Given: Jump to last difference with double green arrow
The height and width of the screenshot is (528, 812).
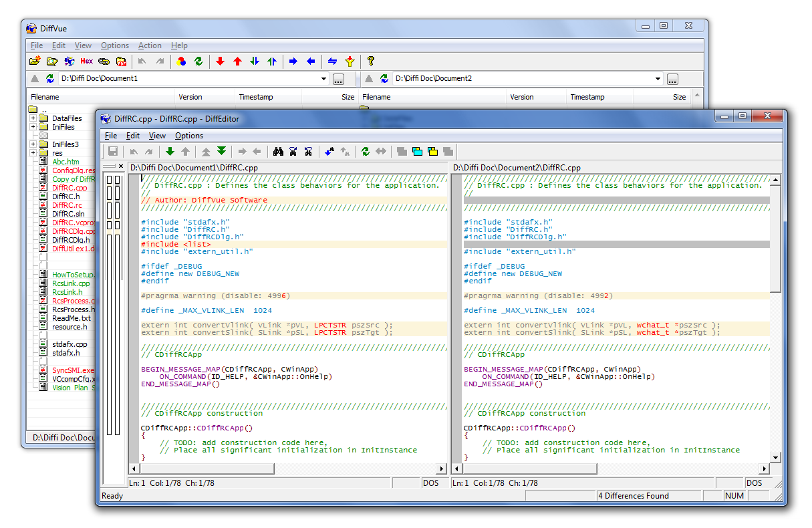Looking at the screenshot, I should click(222, 152).
